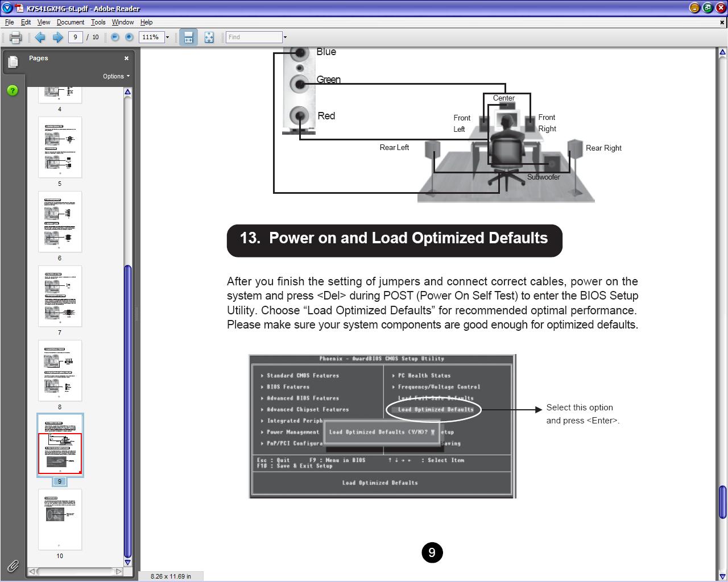
Task: Click the page size status 8.26 x 11.69 in
Action: (x=171, y=576)
